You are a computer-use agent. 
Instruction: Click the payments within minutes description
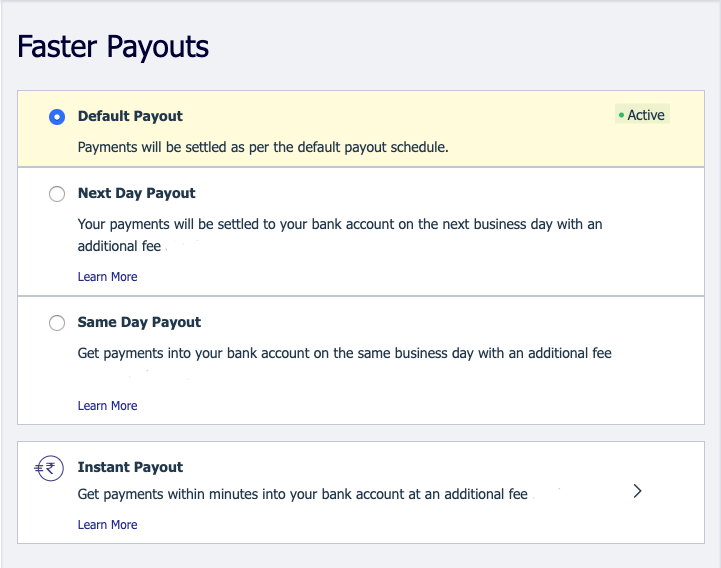[302, 495]
